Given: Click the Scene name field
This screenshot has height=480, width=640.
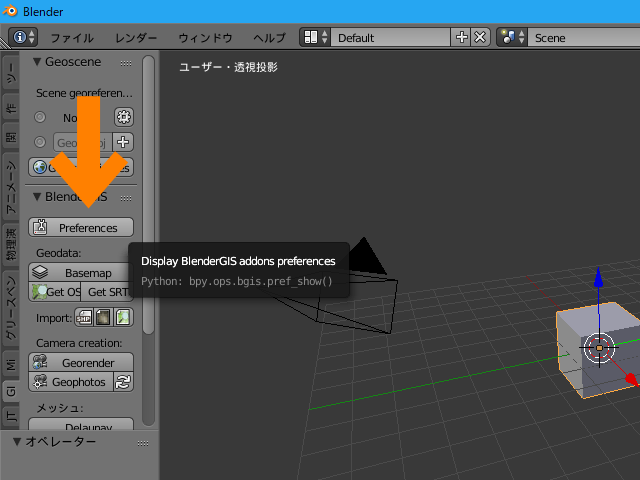Looking at the screenshot, I should [584, 38].
